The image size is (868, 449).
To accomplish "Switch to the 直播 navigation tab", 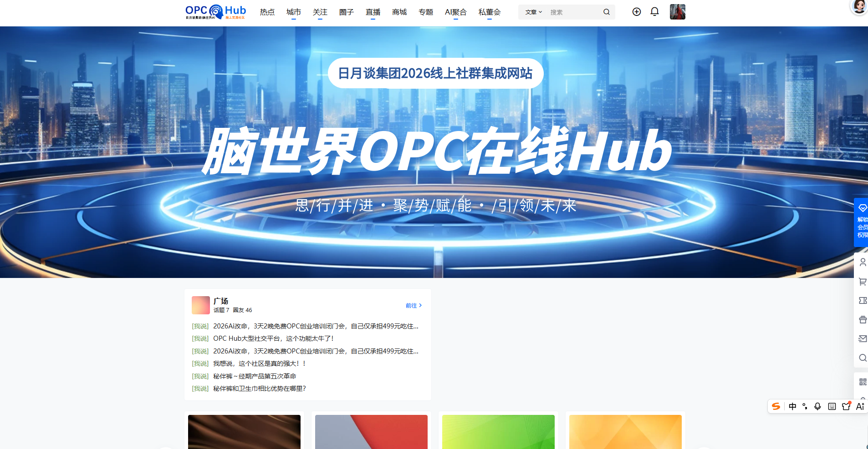I will click(x=372, y=12).
